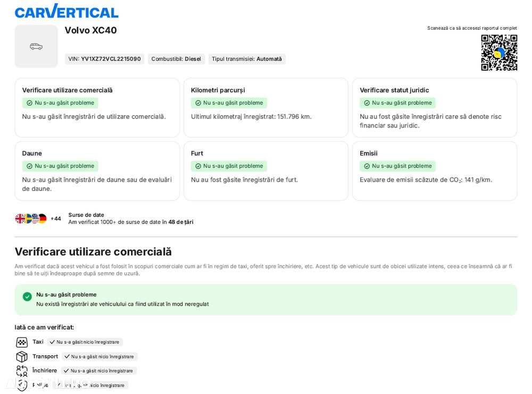Click the UK flag icon

(x=20, y=219)
